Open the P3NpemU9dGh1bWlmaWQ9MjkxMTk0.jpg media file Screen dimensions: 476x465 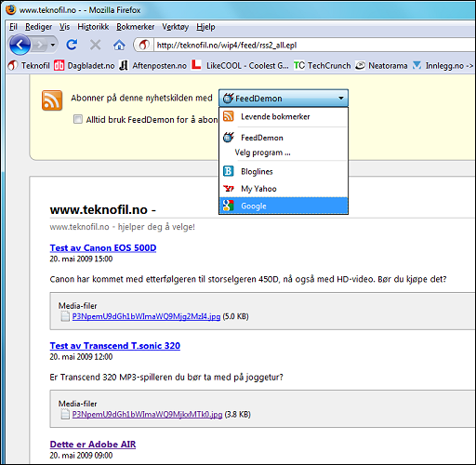point(147,415)
